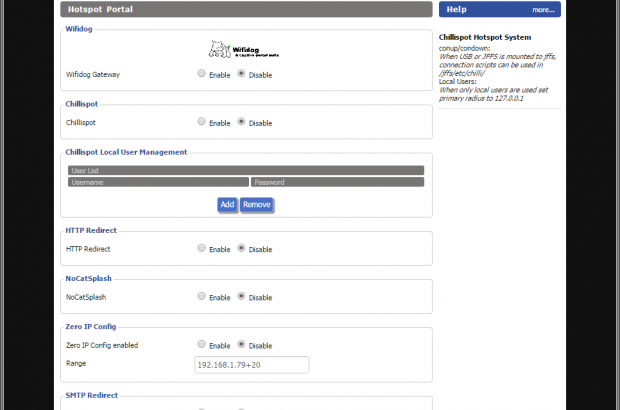620x410 pixels.
Task: Enable Chillispot radio button
Action: point(202,122)
